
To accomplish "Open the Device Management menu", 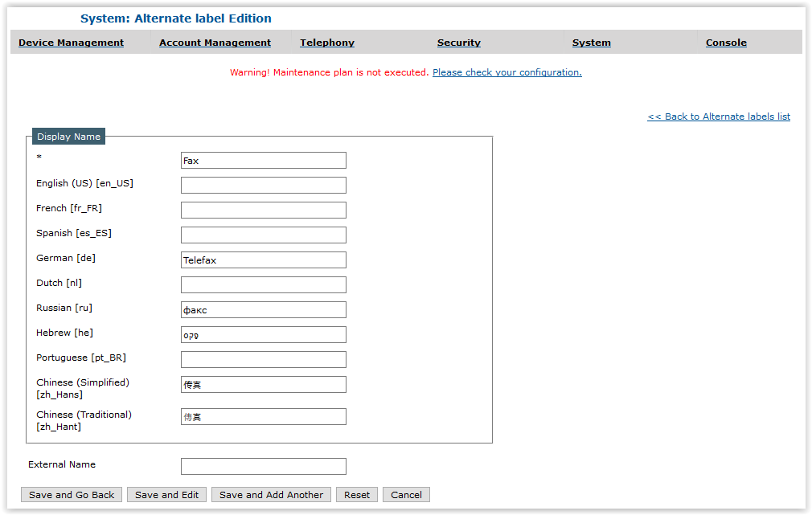I will [x=71, y=43].
